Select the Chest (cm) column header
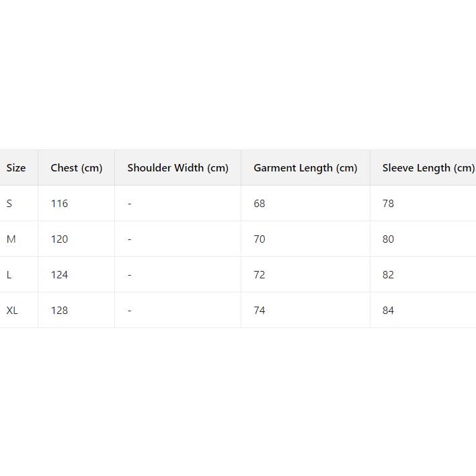Image resolution: width=476 pixels, height=476 pixels. click(x=77, y=168)
